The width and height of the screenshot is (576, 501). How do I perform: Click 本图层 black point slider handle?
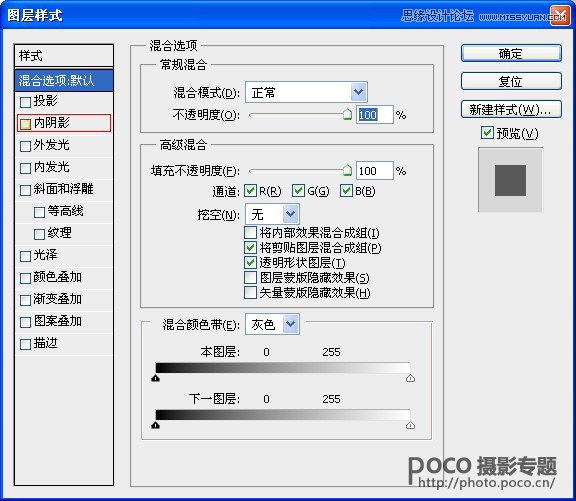[x=155, y=378]
